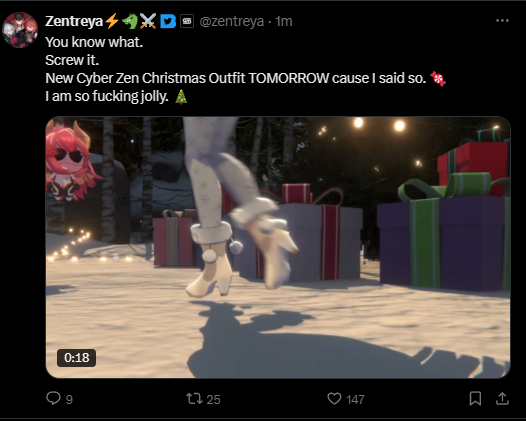This screenshot has height=421, width=526.
Task: Click the 25 reposts count
Action: click(x=213, y=400)
